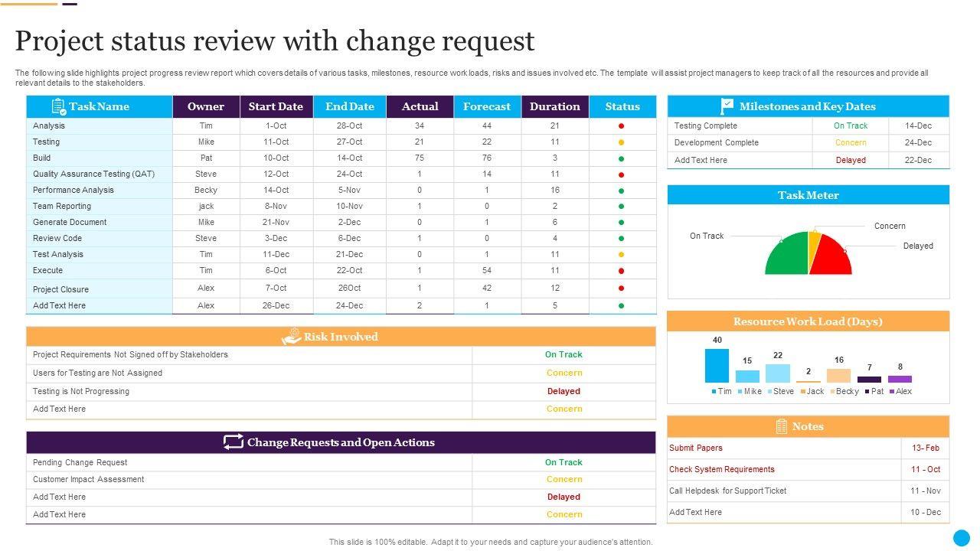The width and height of the screenshot is (980, 551).
Task: Click the notepad icon beside Notes
Action: [x=782, y=426]
